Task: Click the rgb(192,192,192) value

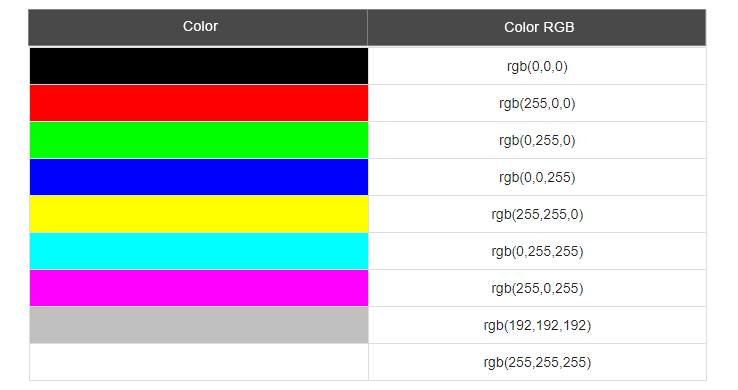Action: pos(537,325)
